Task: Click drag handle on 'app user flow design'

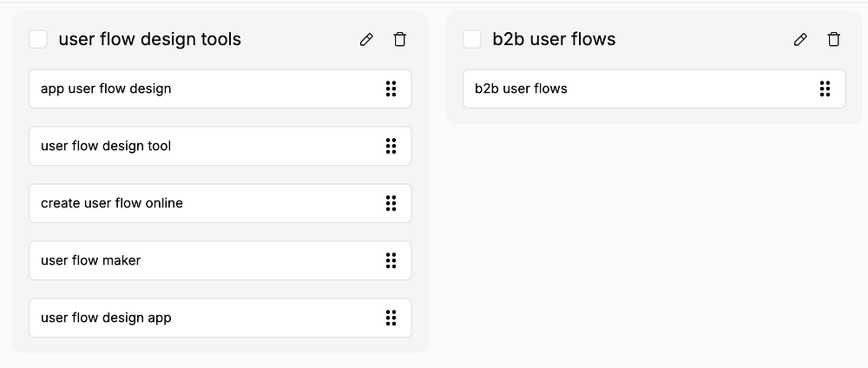Action: click(391, 89)
